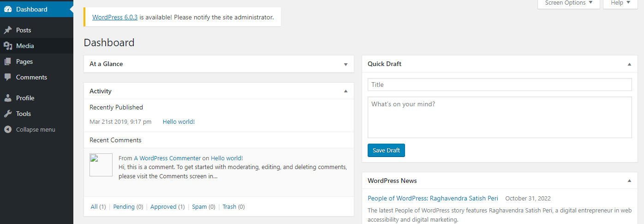This screenshot has width=644, height=224.
Task: Open the Help dropdown tab
Action: coord(620,3)
